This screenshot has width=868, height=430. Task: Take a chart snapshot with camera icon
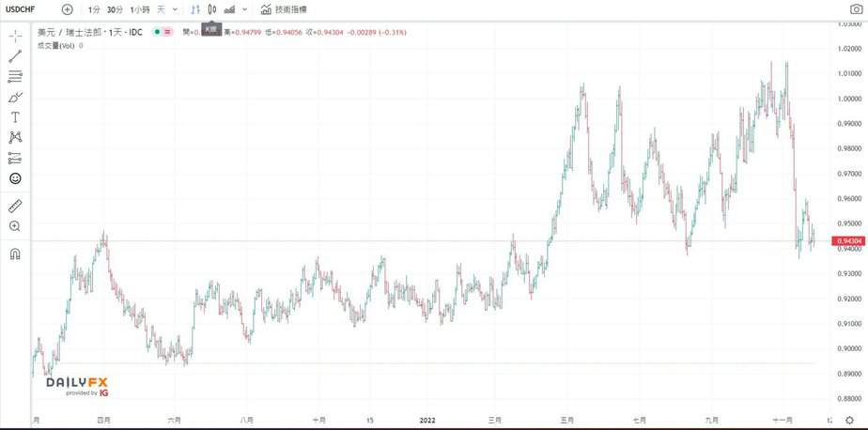pos(855,9)
